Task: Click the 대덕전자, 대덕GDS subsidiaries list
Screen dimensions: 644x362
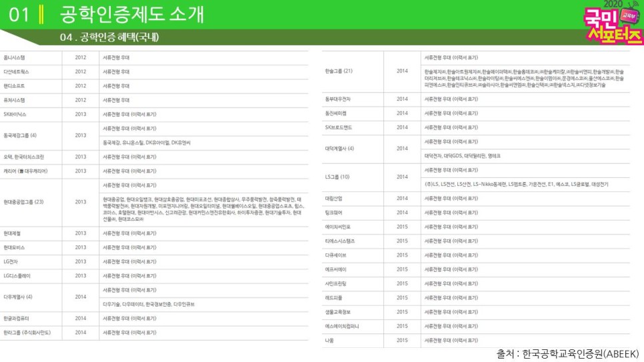Action: point(463,156)
